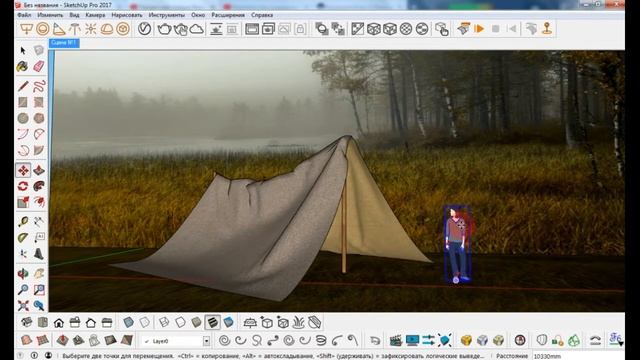Open the Изменить menu
Viewport: 640px width, 360px height.
tap(50, 15)
